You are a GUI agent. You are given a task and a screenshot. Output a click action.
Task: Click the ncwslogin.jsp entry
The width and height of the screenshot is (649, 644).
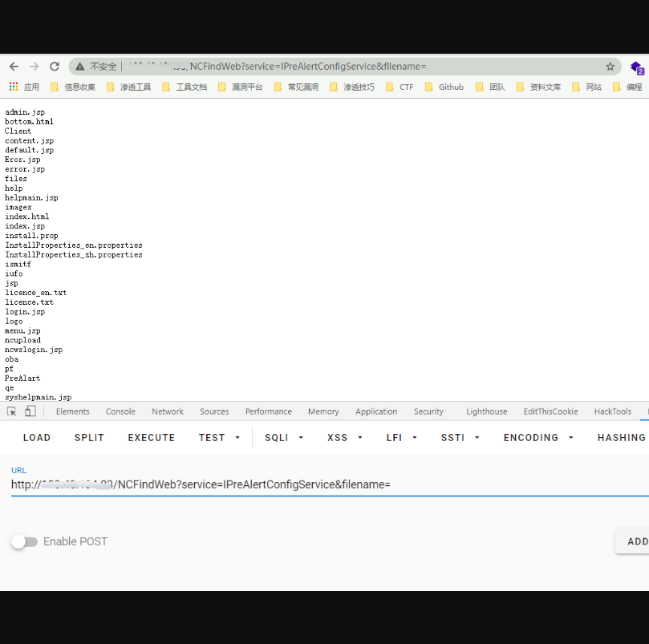34,350
